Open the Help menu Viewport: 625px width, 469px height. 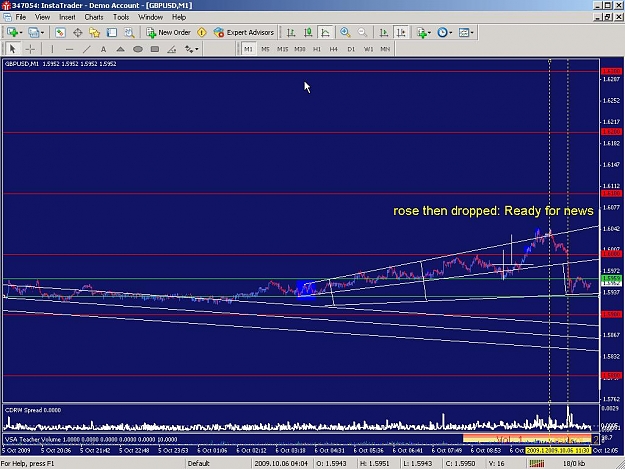(x=179, y=17)
